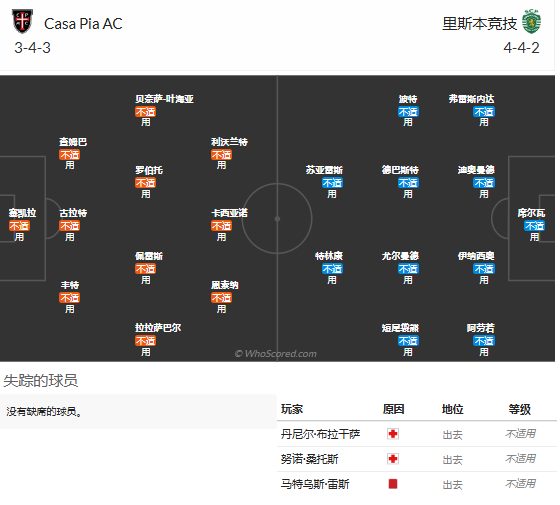Viewport: 560px width, 505px height.
Task: Click the Casa Pia AC team crest
Action: pos(22,21)
